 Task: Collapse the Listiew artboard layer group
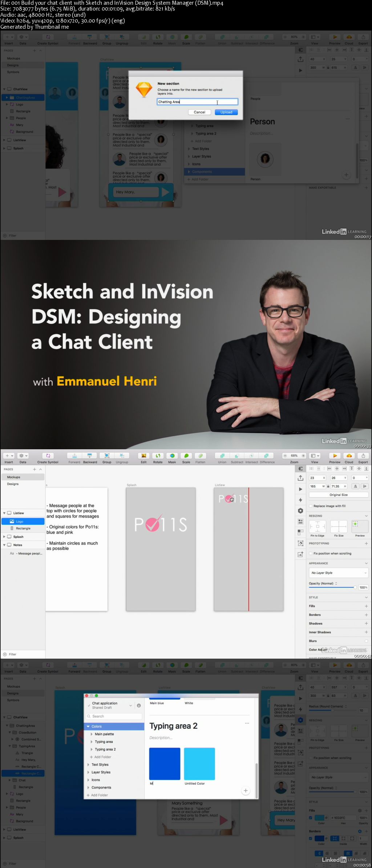click(4, 513)
